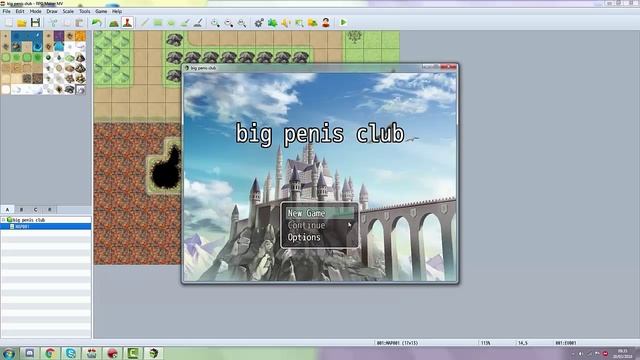This screenshot has width=640, height=360.
Task: Select the MAP001 map in tree
Action: coord(46,226)
